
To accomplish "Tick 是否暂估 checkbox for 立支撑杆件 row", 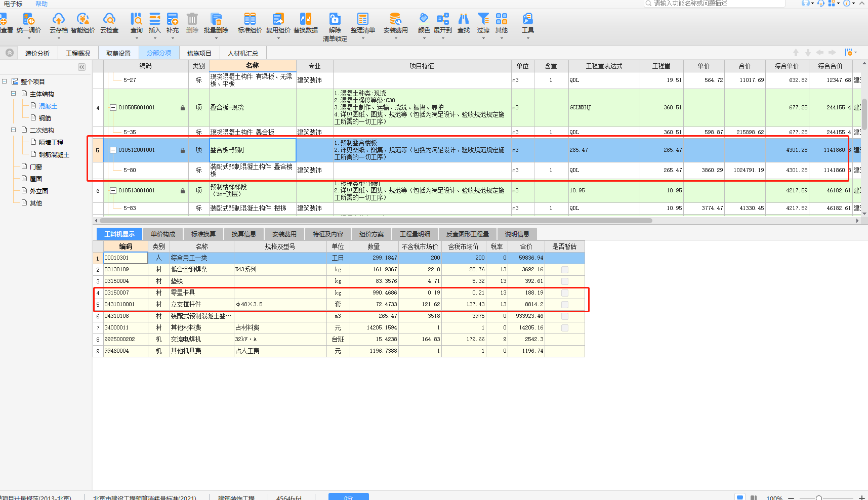I will tap(565, 305).
